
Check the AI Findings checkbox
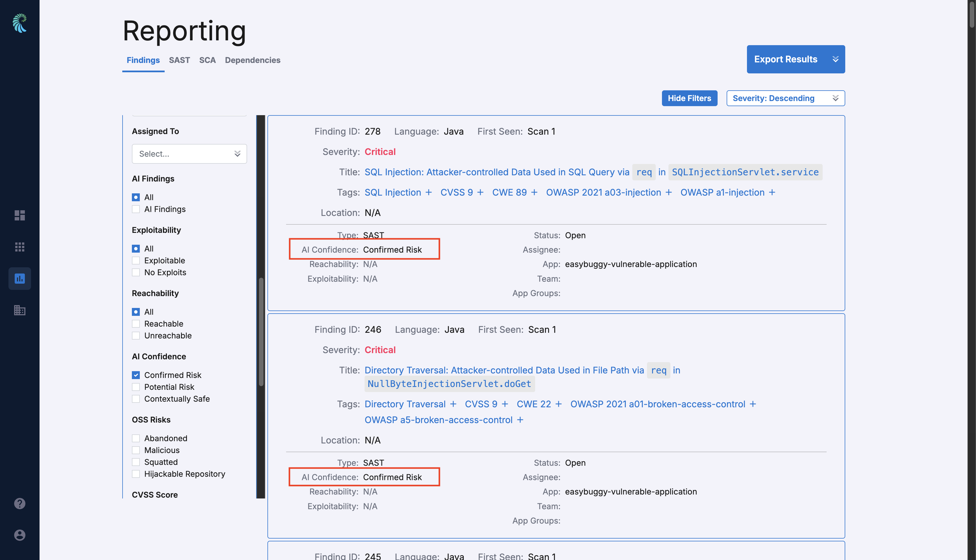[136, 209]
